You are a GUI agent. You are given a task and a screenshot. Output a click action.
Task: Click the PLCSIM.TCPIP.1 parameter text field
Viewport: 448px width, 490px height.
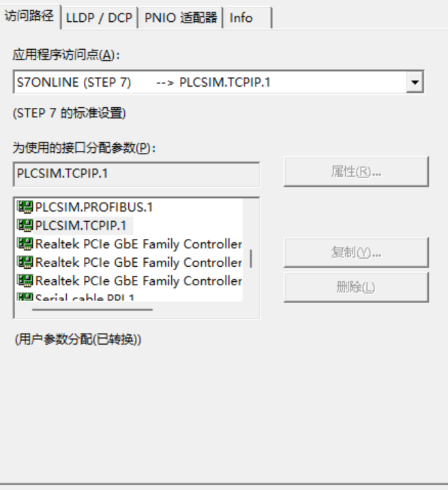[136, 174]
